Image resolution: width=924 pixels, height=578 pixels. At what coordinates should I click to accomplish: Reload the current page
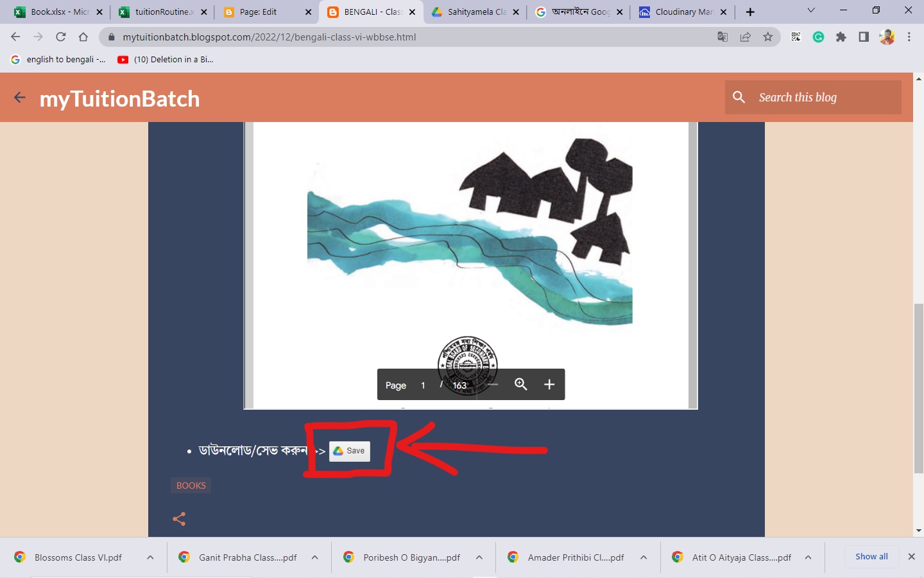coord(60,37)
